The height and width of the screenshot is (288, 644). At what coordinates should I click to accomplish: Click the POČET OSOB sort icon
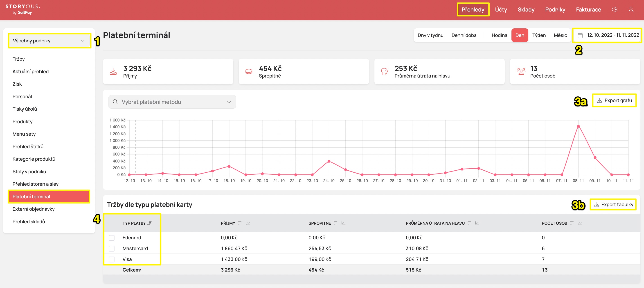tap(572, 223)
